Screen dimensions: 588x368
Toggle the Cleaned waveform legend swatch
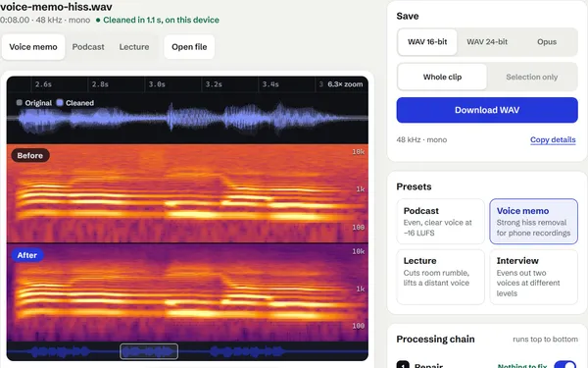click(x=60, y=102)
